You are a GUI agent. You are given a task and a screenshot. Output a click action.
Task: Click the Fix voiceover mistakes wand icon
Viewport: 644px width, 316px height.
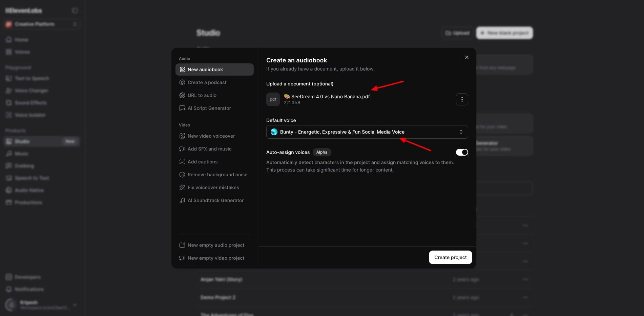coord(182,187)
